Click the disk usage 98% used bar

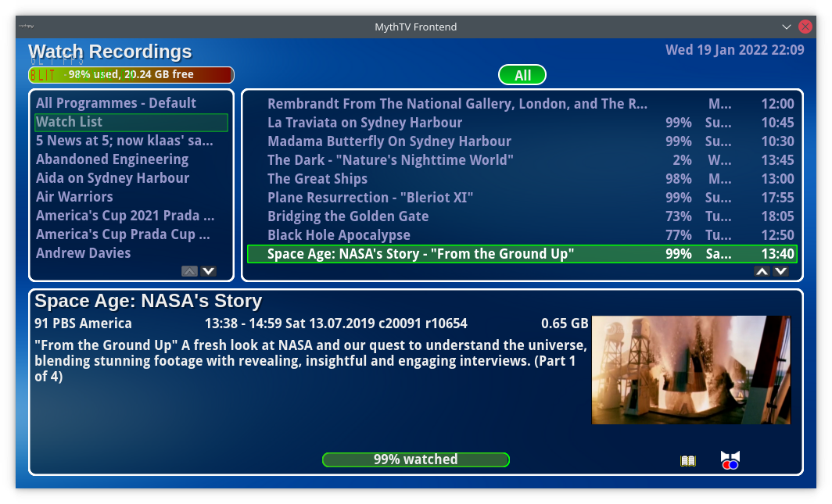tap(131, 75)
